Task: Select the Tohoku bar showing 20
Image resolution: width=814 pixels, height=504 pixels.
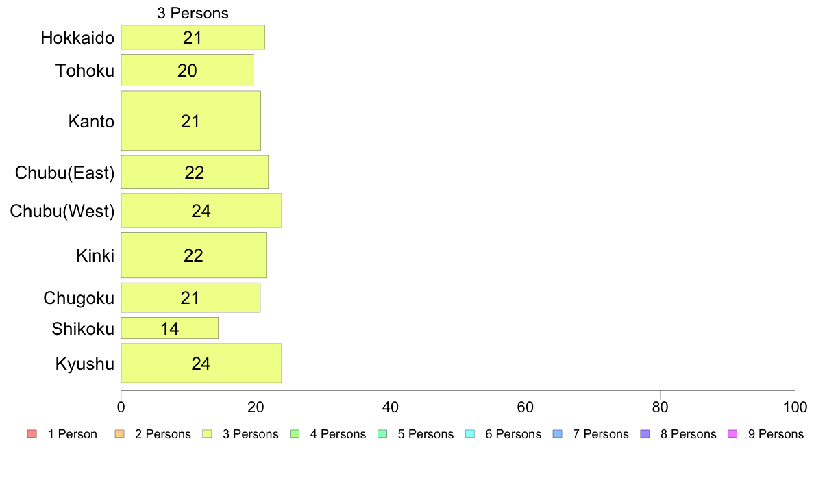Action: [188, 70]
